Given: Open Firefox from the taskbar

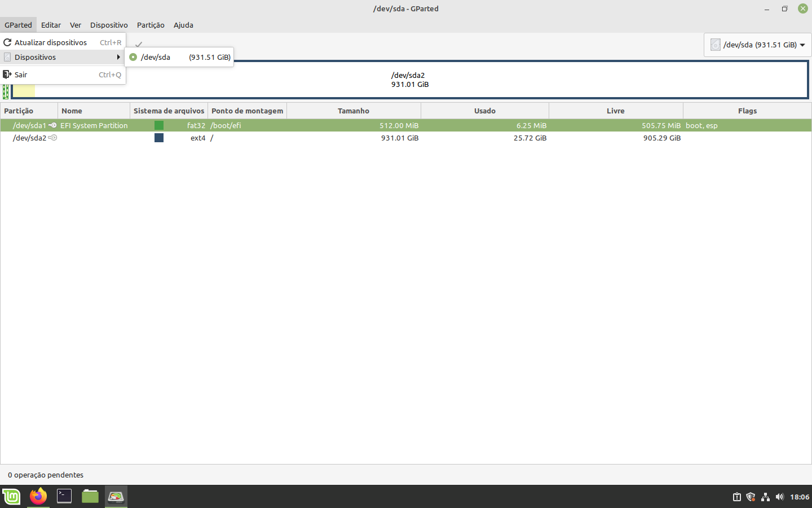Looking at the screenshot, I should (38, 497).
